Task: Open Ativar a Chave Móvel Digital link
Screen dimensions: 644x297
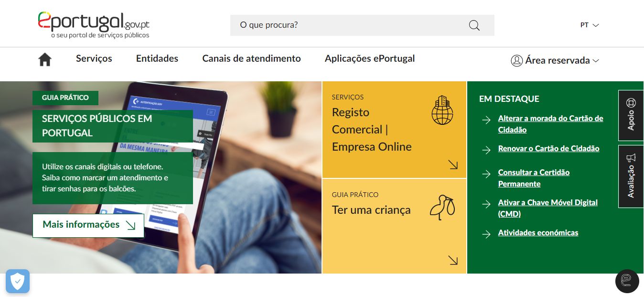Action: click(x=547, y=208)
